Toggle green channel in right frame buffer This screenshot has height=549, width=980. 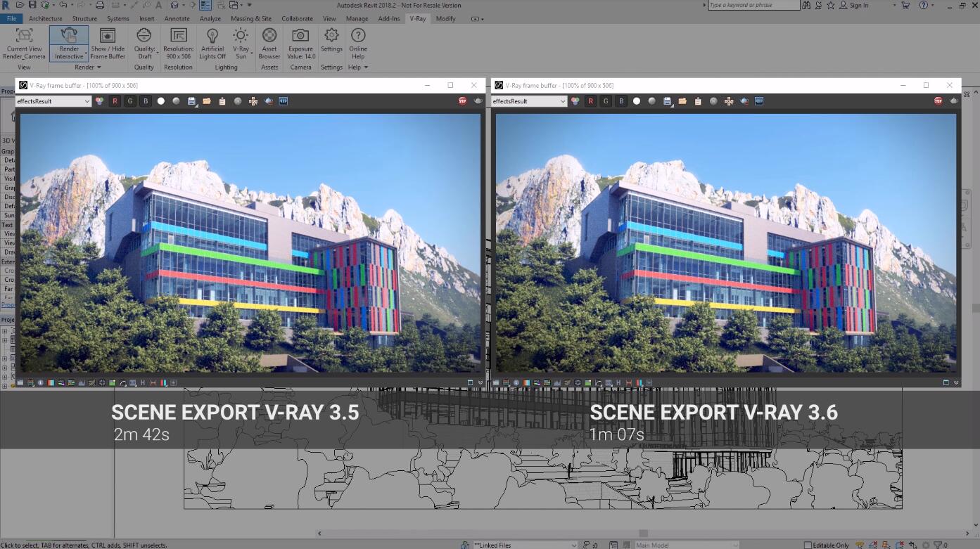[x=606, y=101]
